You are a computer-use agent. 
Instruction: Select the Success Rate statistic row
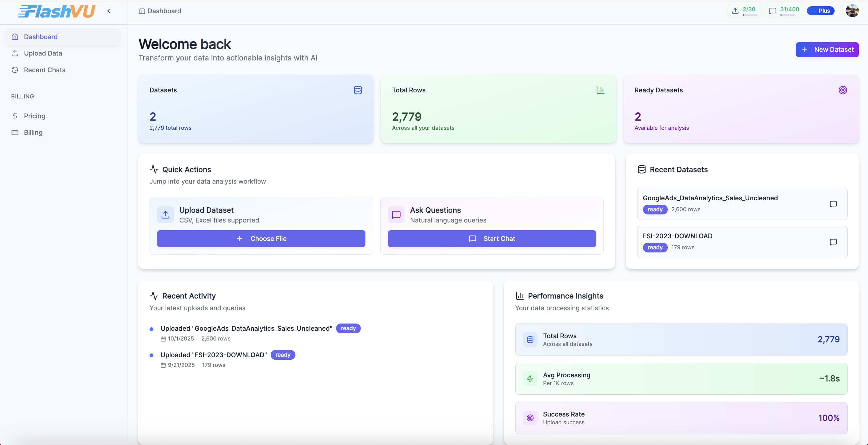(681, 418)
